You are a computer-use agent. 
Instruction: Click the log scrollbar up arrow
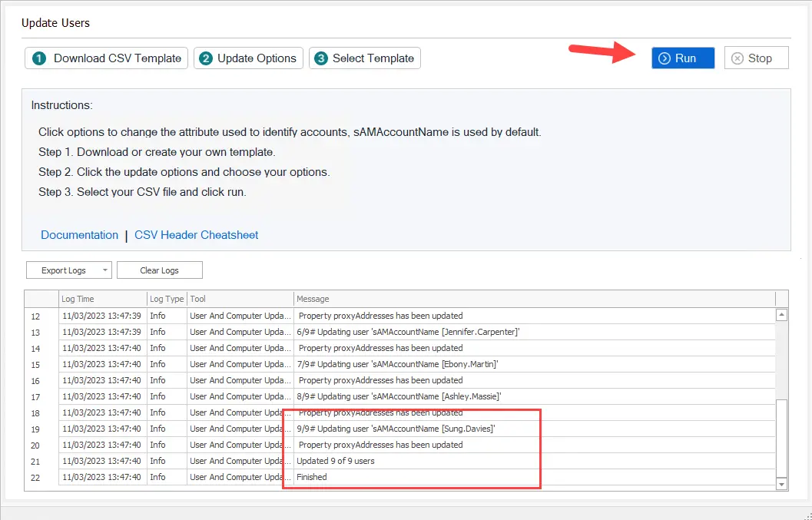point(781,315)
